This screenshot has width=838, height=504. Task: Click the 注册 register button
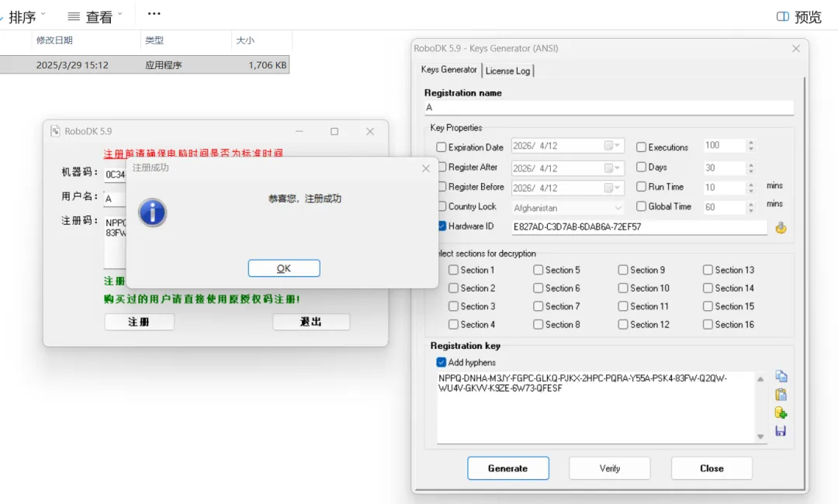pyautogui.click(x=139, y=322)
